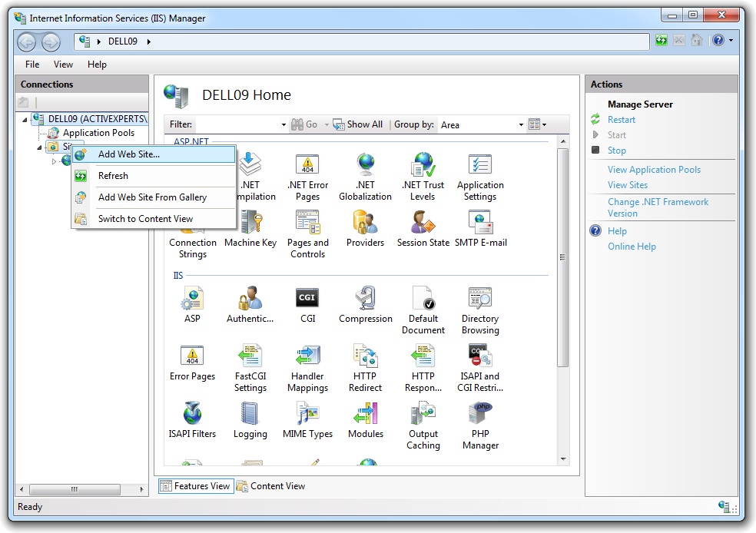The image size is (756, 533).
Task: Click Stop in the Actions pane
Action: [617, 151]
